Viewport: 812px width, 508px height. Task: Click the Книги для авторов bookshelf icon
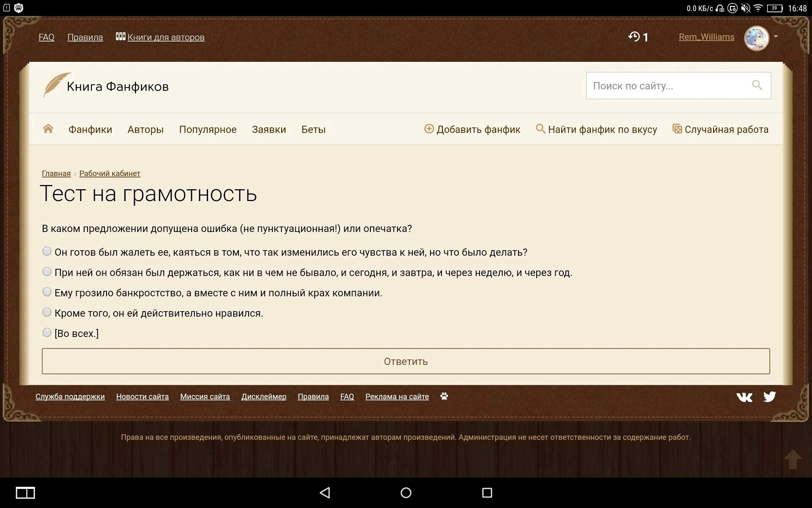120,36
